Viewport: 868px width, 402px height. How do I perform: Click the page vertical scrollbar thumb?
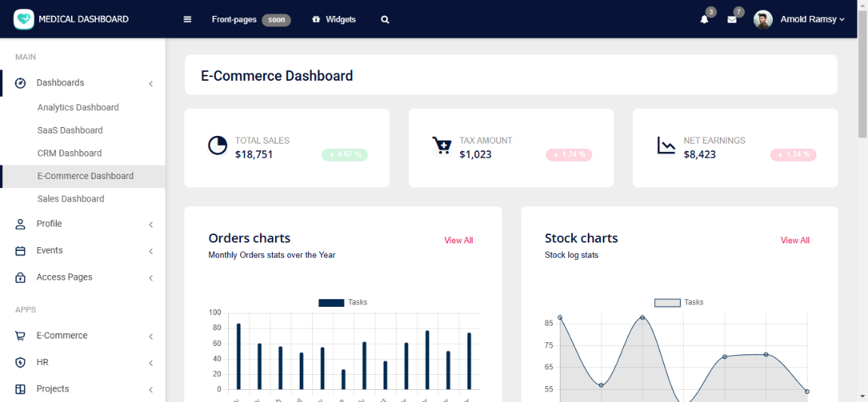click(x=863, y=76)
